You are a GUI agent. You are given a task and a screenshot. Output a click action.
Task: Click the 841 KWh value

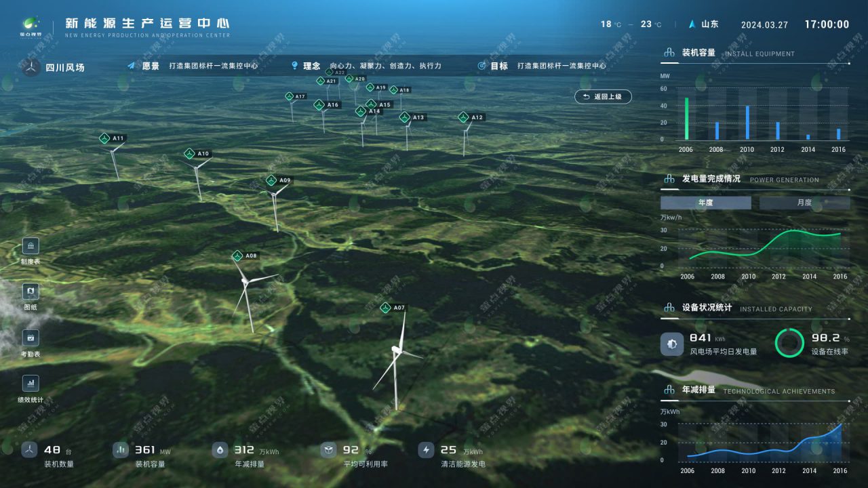click(707, 338)
